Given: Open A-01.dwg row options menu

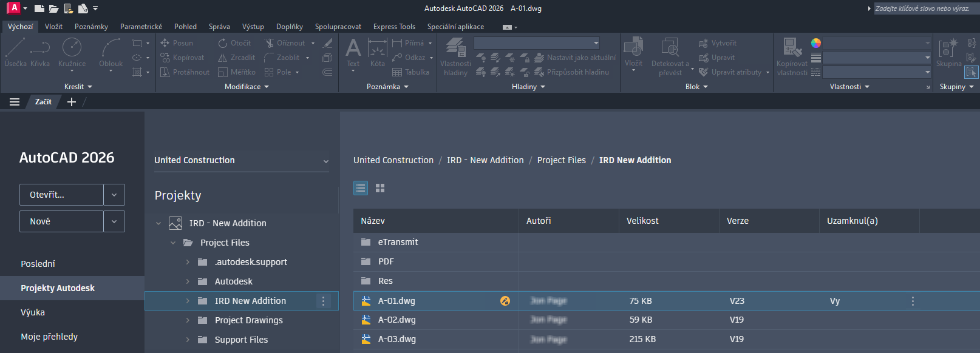Looking at the screenshot, I should [913, 301].
